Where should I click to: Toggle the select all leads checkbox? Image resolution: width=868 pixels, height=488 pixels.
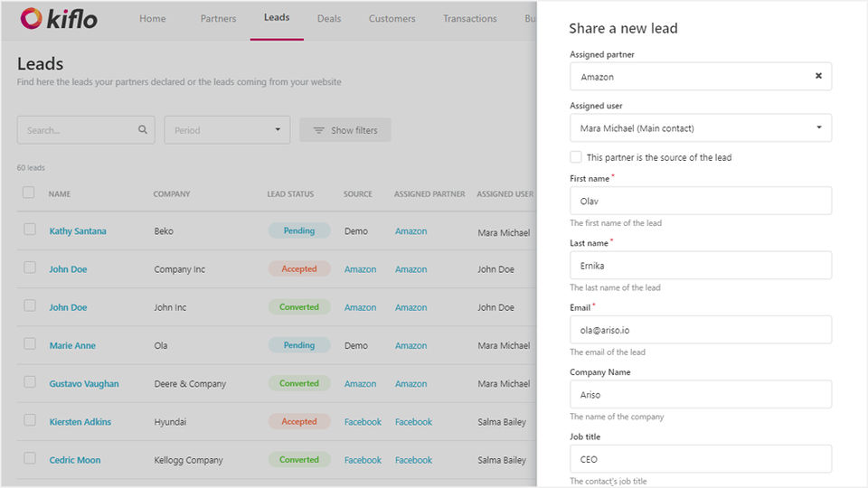[x=29, y=192]
